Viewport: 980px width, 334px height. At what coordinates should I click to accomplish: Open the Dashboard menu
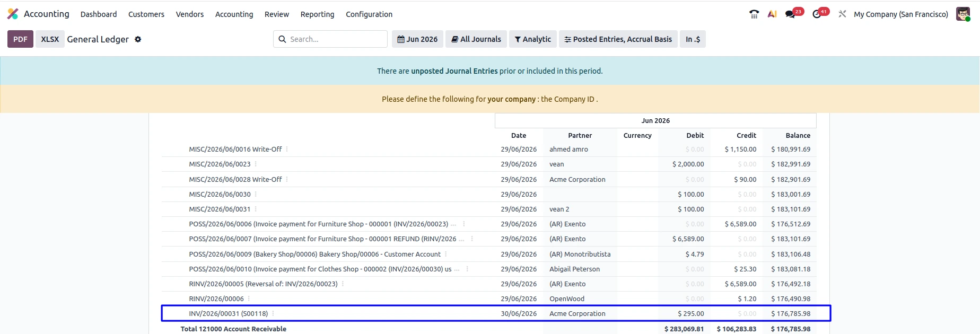(99, 14)
